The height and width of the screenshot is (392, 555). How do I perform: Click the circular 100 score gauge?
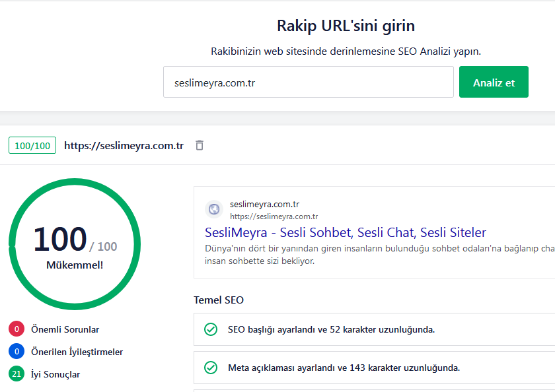[75, 244]
